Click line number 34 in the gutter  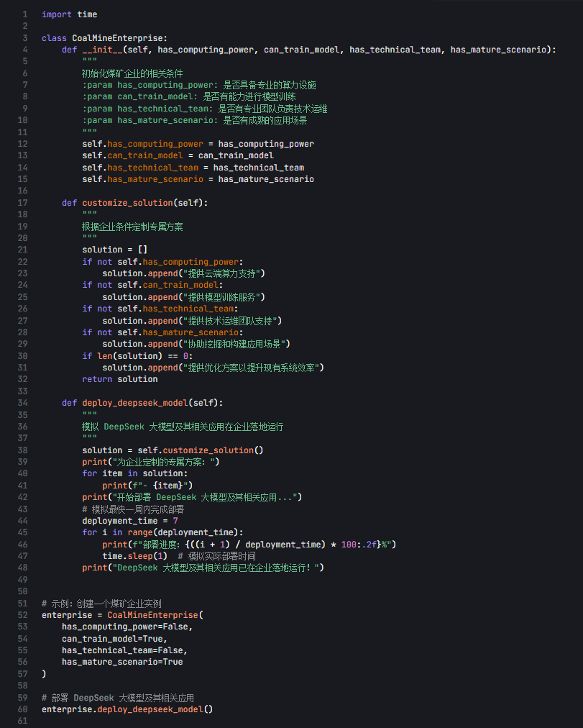(x=23, y=403)
